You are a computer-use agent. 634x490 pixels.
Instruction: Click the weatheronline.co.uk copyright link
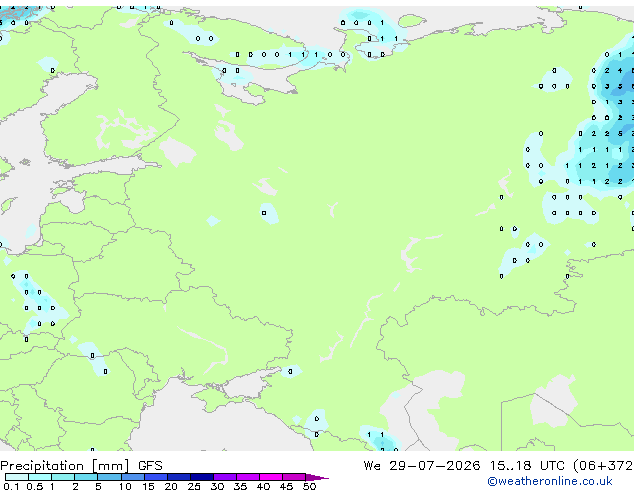coord(550,481)
